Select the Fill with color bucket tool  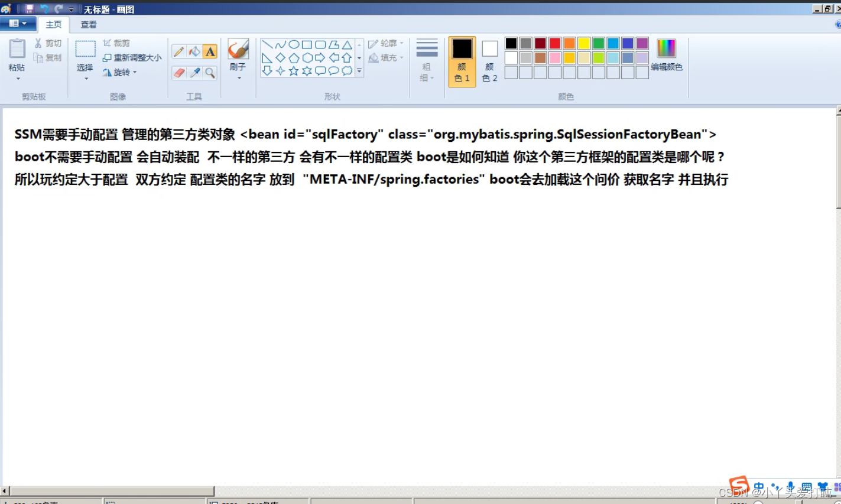(194, 52)
